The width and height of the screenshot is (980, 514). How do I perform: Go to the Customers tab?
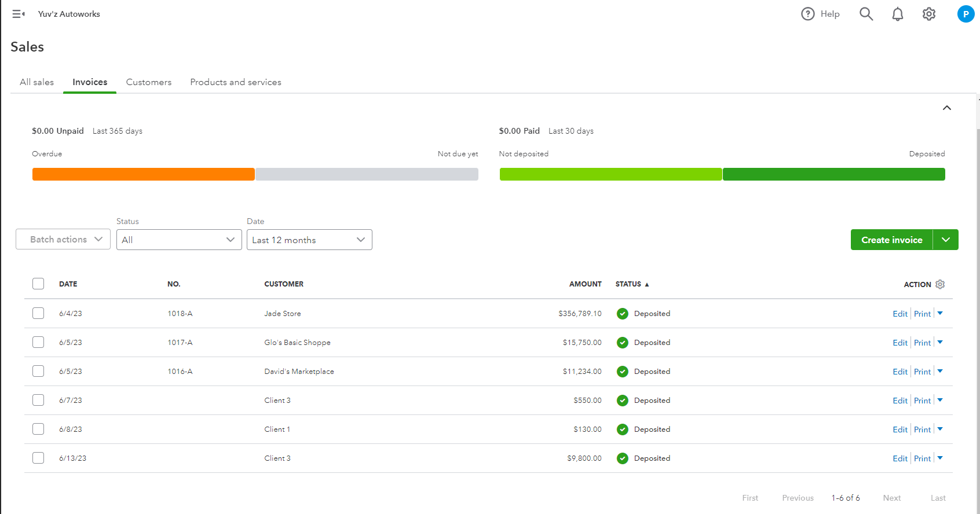(149, 82)
